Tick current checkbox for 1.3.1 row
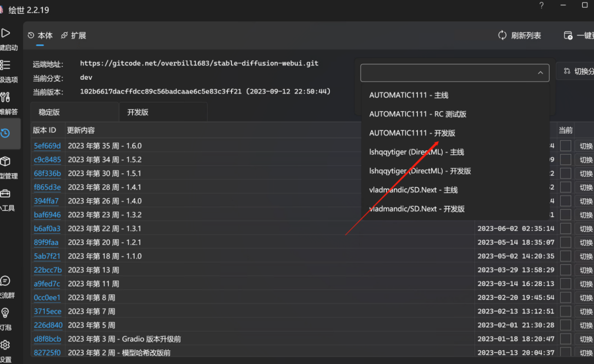Image resolution: width=594 pixels, height=364 pixels. (x=565, y=229)
